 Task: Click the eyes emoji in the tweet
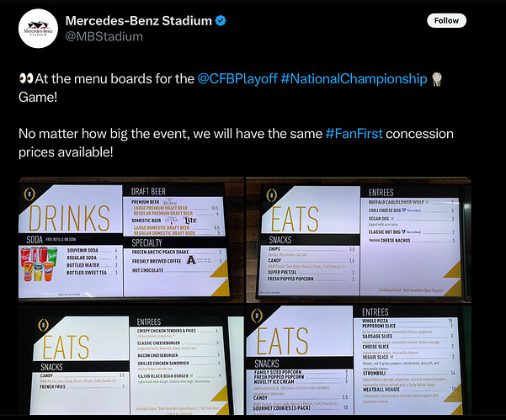pos(27,78)
